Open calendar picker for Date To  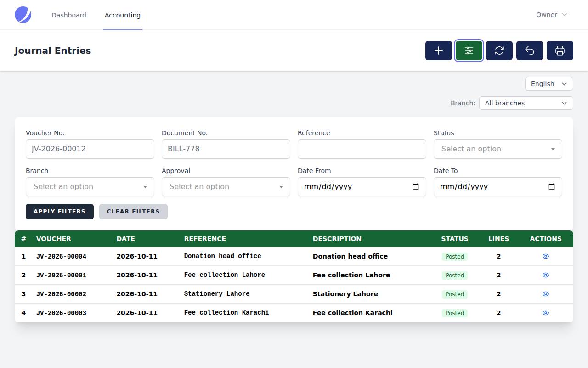tap(552, 187)
